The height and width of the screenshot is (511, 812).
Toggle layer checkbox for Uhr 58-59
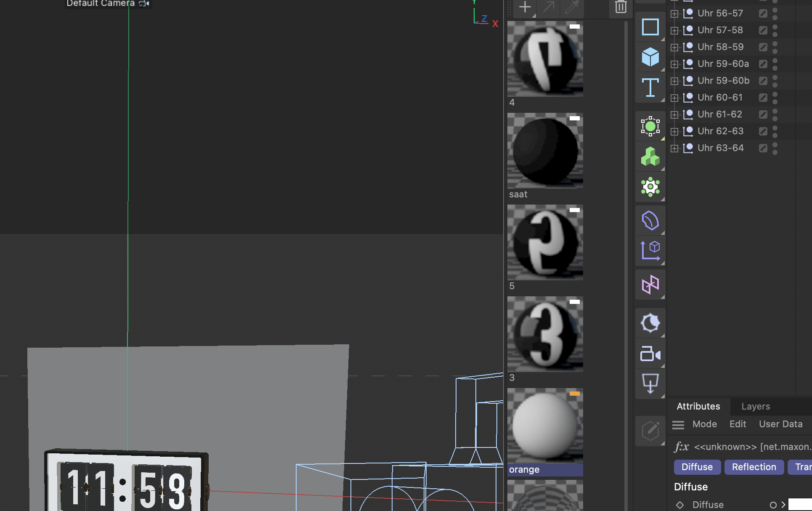pos(763,47)
